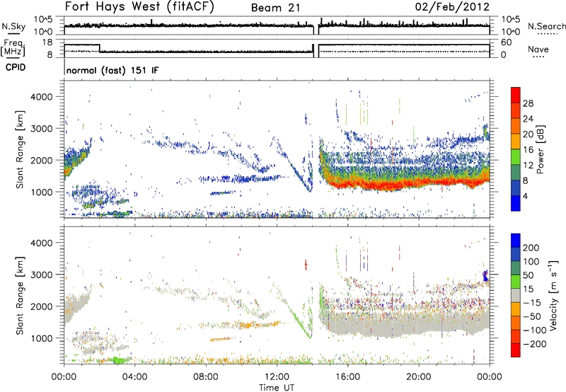The image size is (566, 392).
Task: Click the "200" label on velocity colorbar
Action: pos(531,248)
